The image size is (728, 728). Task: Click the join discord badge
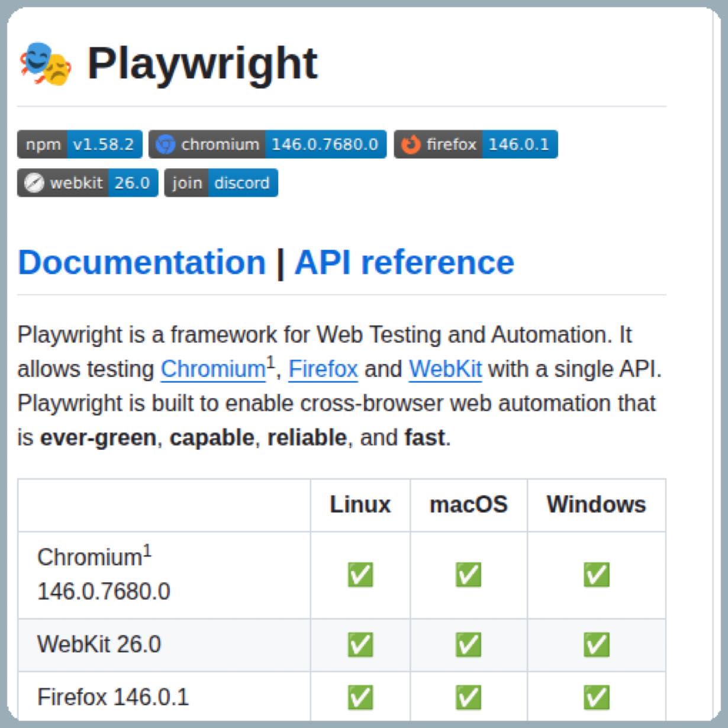point(221,183)
